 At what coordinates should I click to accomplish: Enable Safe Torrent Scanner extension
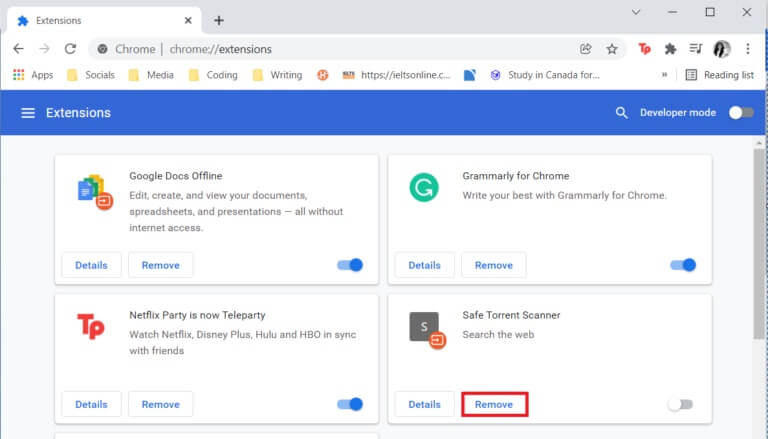point(680,404)
